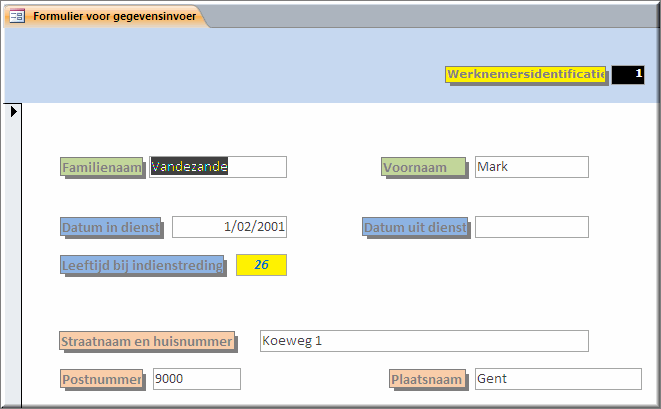The height and width of the screenshot is (409, 661).
Task: Click the Leeftijd bij indienstreding label
Action: click(x=142, y=265)
